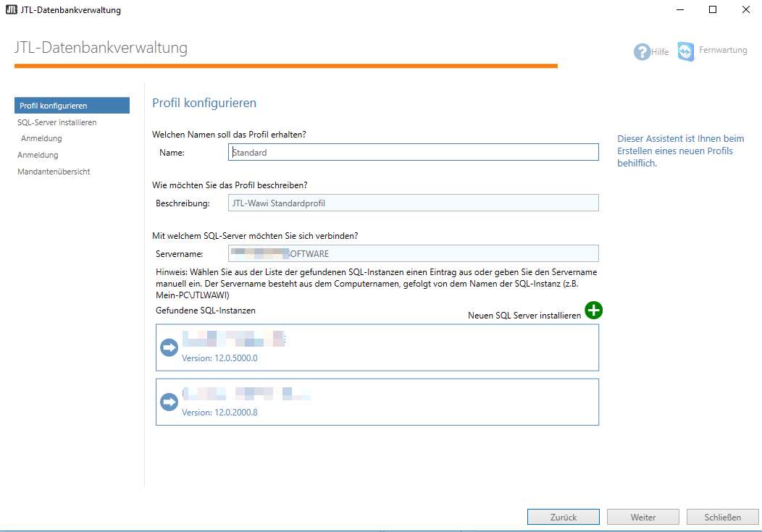This screenshot has height=532, width=762.
Task: Open the Mandantenübersicht step
Action: (x=54, y=172)
